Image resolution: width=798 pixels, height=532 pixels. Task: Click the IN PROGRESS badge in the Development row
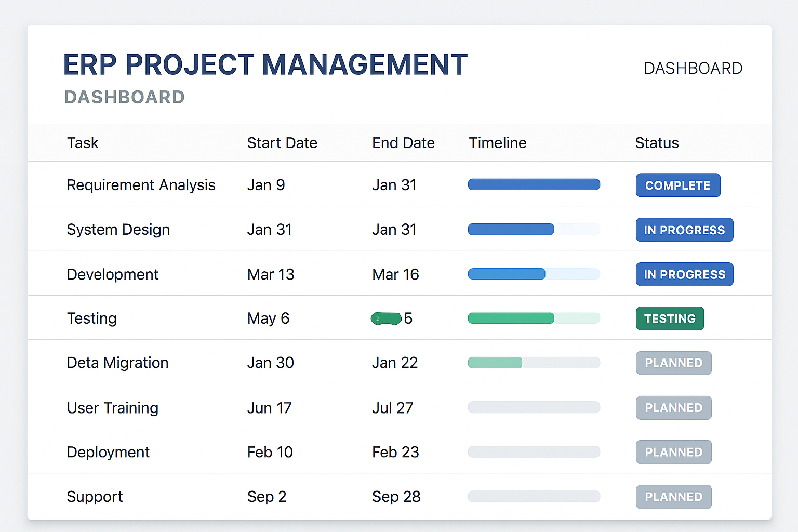point(684,275)
